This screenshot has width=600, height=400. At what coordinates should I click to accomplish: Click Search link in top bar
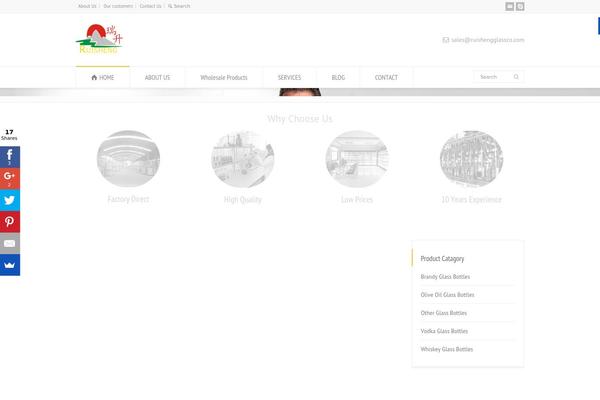click(x=179, y=6)
